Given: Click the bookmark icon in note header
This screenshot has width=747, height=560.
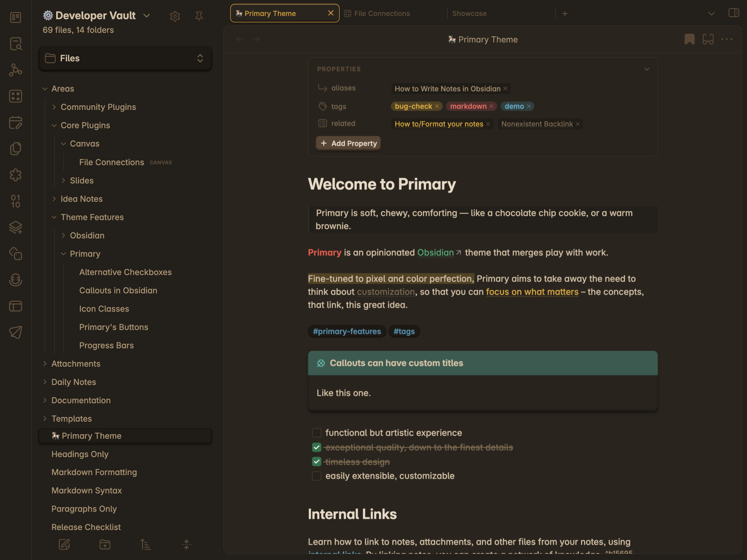Looking at the screenshot, I should (690, 39).
